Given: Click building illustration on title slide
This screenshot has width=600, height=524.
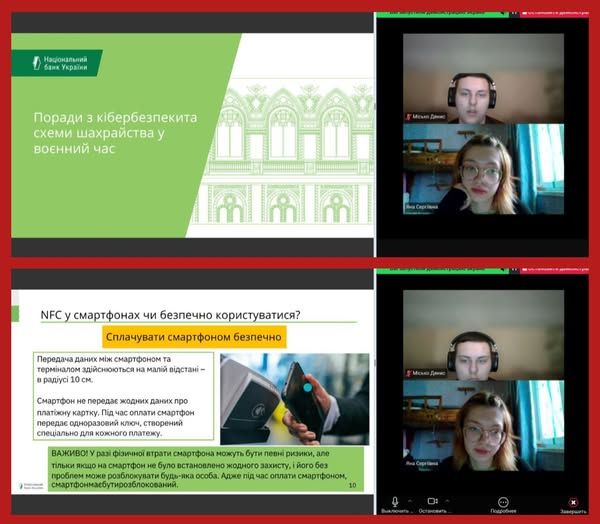Looking at the screenshot, I should (x=283, y=153).
